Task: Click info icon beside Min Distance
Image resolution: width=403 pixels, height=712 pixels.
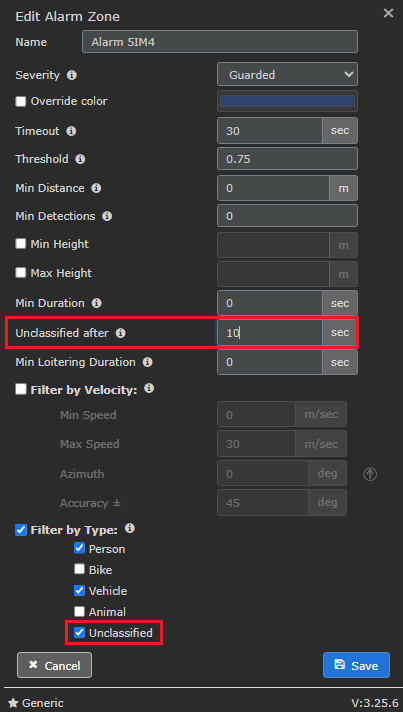Action: tap(96, 188)
